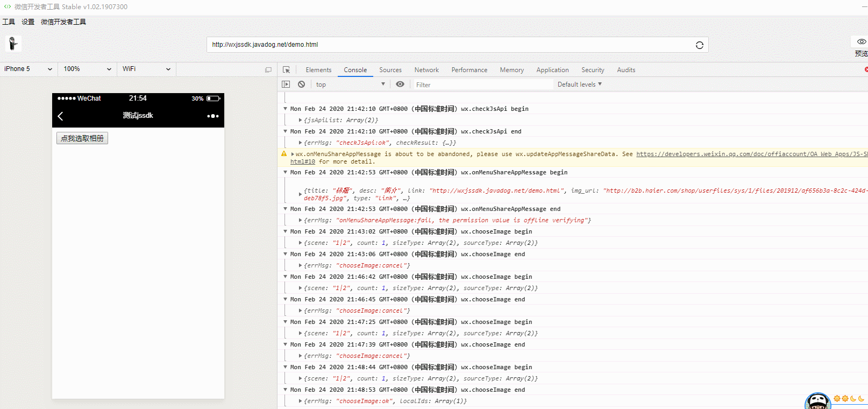868x409 pixels.
Task: Switch to the Performance tab
Action: tap(469, 70)
